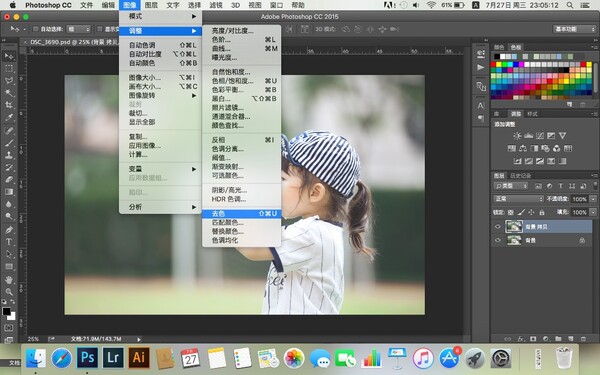Hide the 背景 layer via its eye icon

pos(497,240)
